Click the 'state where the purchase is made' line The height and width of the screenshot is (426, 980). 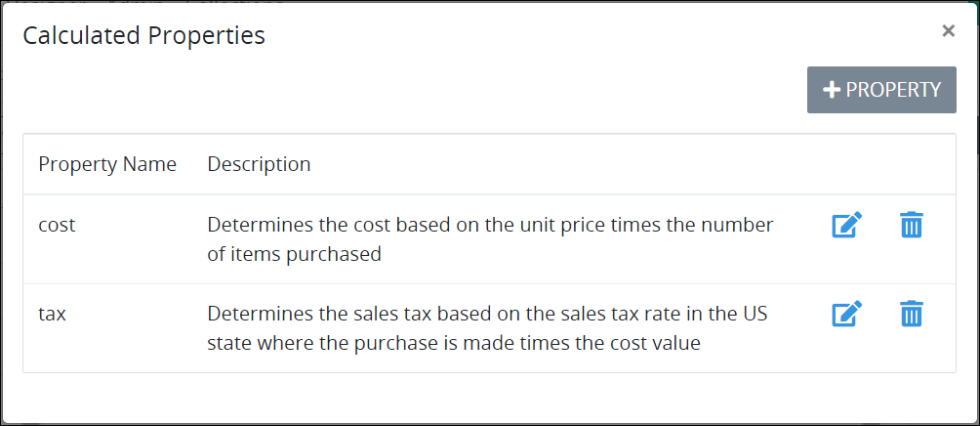pyautogui.click(x=454, y=343)
